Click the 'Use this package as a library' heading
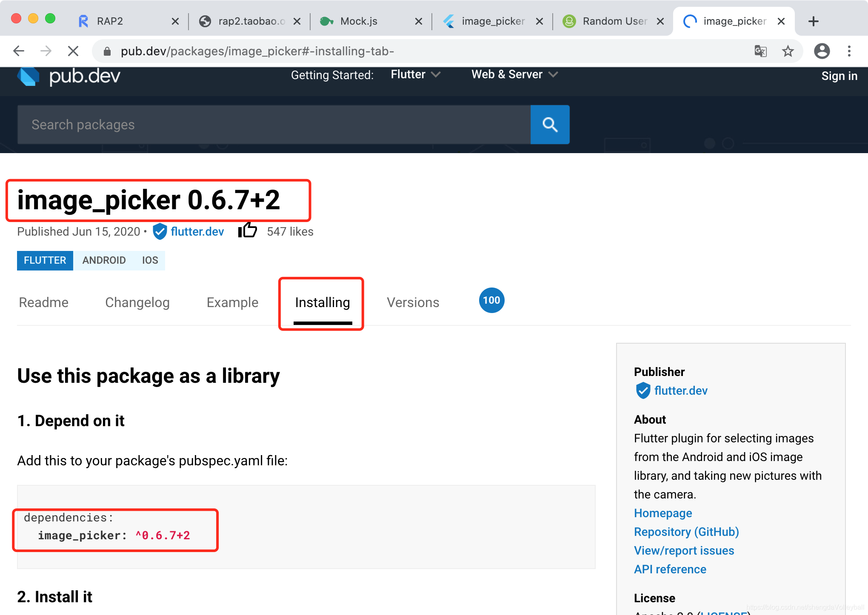Image resolution: width=868 pixels, height=615 pixels. click(148, 376)
